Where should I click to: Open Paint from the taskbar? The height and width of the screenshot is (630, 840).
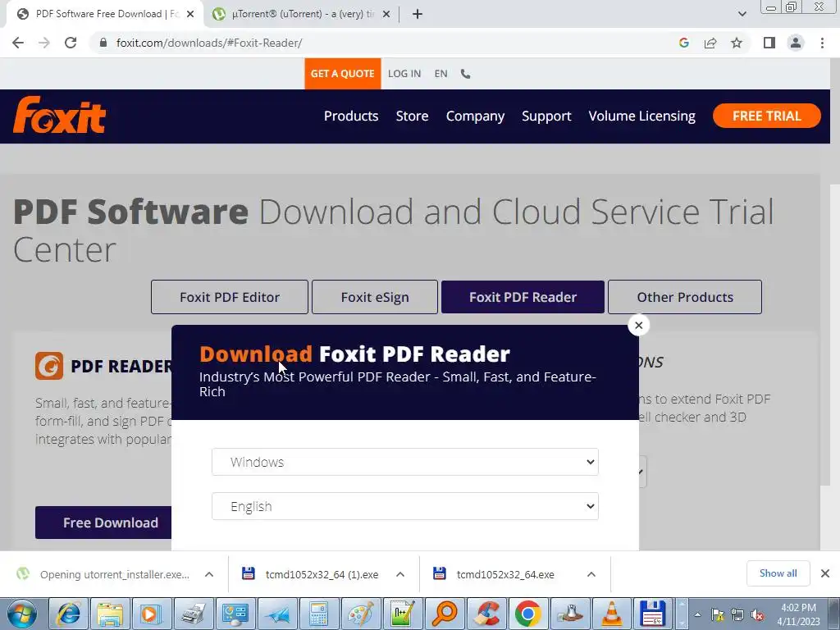click(361, 614)
